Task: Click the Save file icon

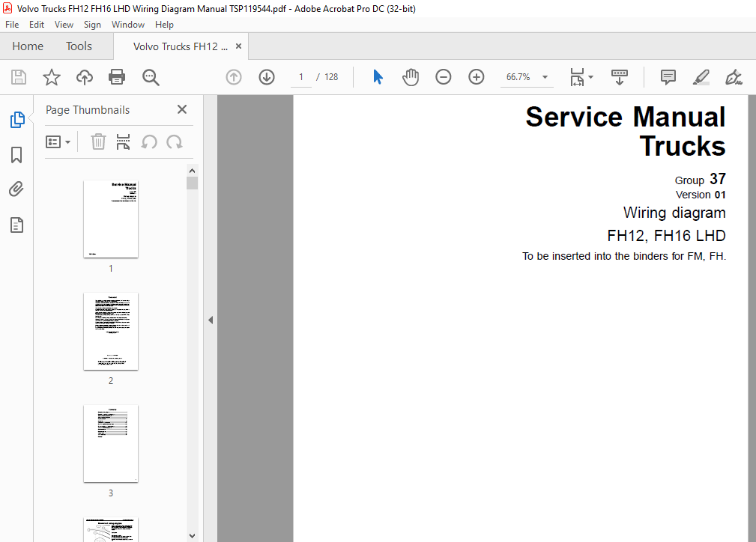Action: point(19,77)
